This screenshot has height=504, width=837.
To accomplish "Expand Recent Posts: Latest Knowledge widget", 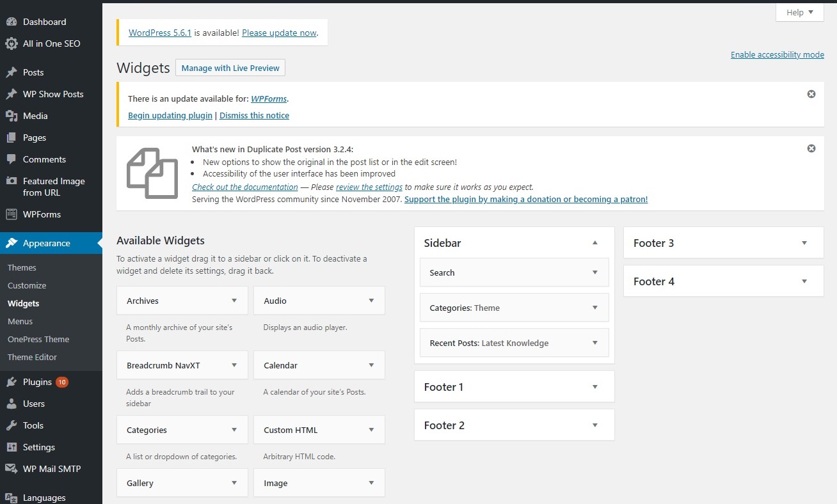I will 595,343.
